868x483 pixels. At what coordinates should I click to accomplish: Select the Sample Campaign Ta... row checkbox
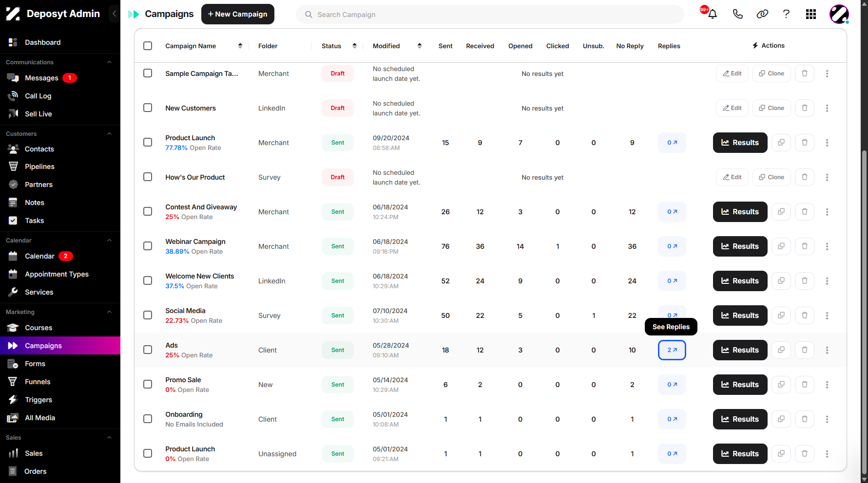[x=148, y=73]
